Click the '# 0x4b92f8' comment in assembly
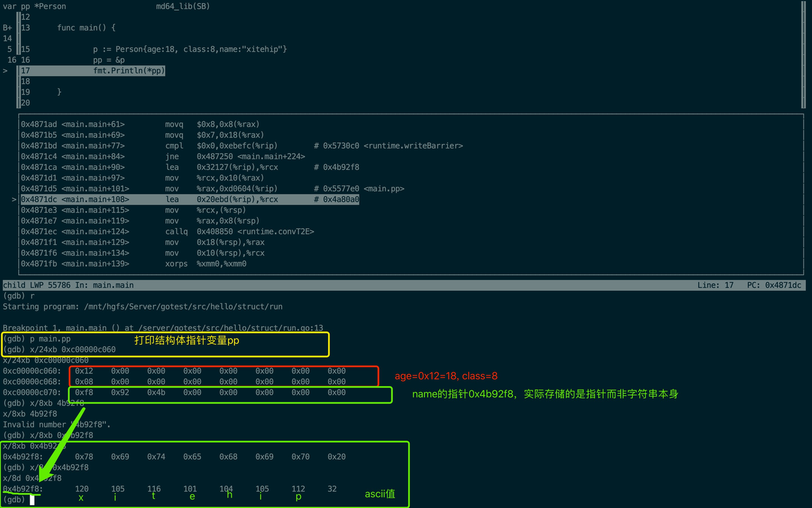This screenshot has height=508, width=812. coord(337,167)
